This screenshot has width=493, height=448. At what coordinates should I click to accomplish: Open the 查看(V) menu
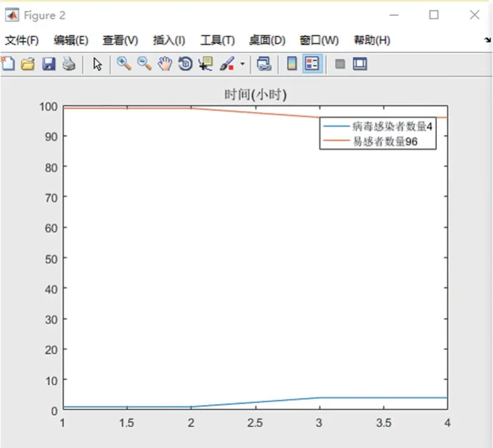point(121,40)
